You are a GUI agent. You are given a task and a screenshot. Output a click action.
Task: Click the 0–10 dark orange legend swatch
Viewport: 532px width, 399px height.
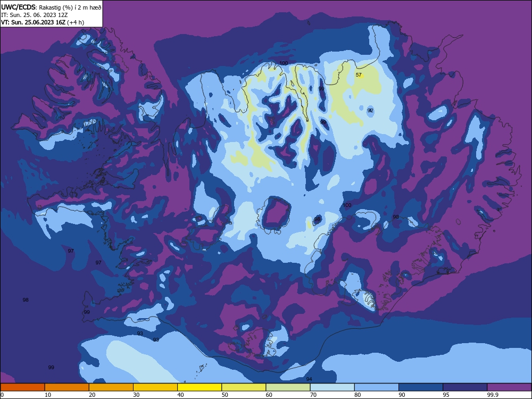click(22, 387)
